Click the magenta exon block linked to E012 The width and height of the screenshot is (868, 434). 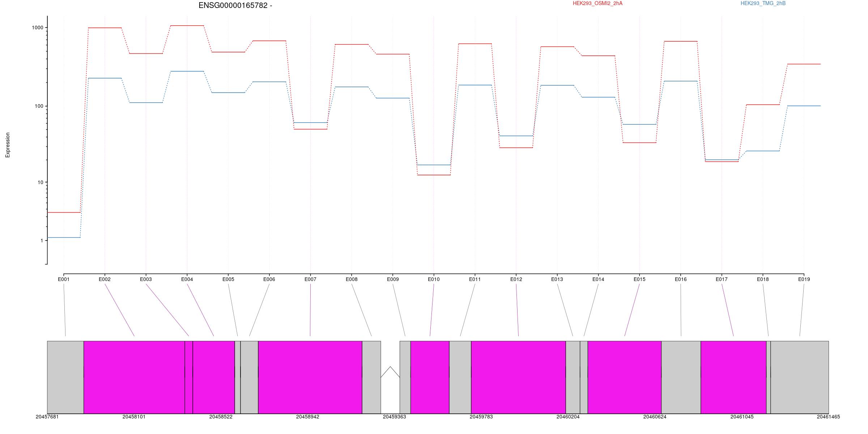tap(518, 377)
